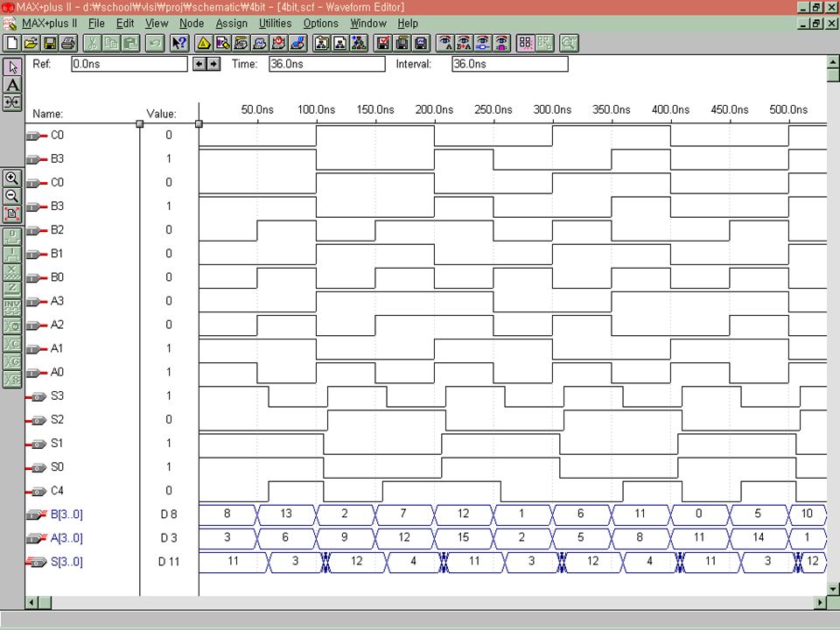Click the horizontal scrollbar right arrow
Image resolution: width=840 pixels, height=630 pixels.
coord(820,602)
